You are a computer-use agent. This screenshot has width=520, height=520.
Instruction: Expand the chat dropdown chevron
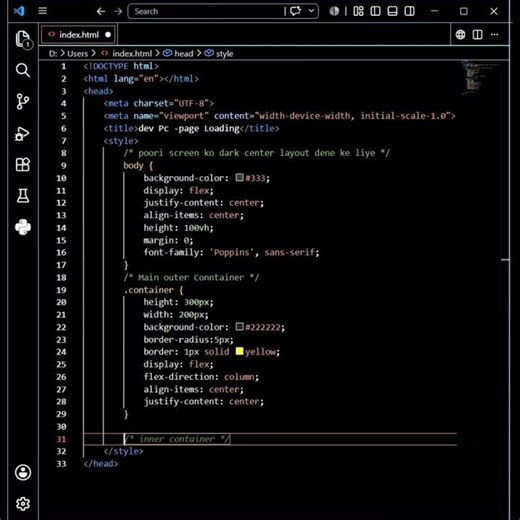pyautogui.click(x=311, y=11)
